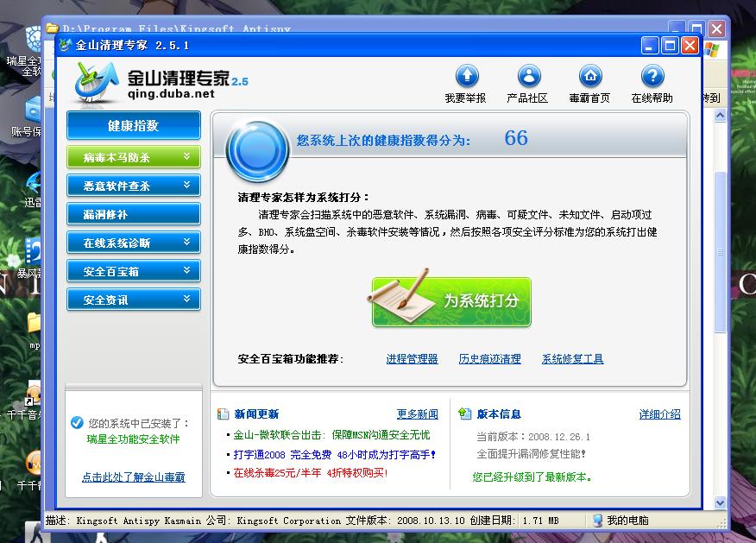Viewport: 756px width, 543px height.
Task: Click 您已经升级到了最新版本 text
Action: pos(532,477)
